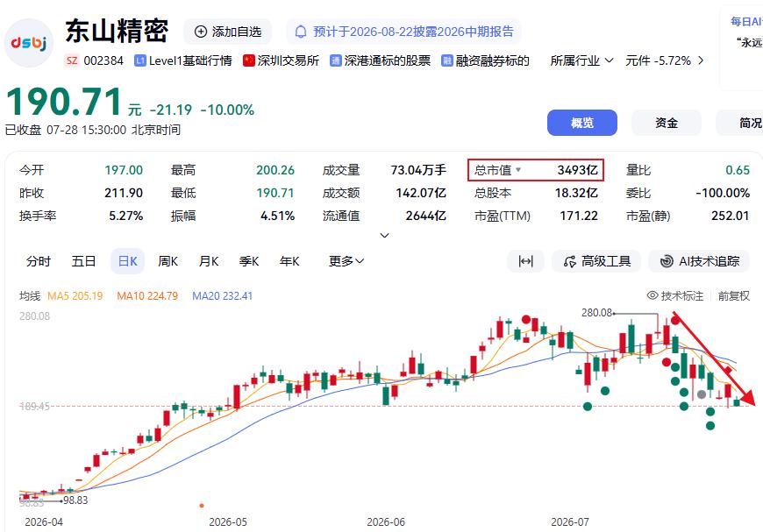Switch to the 概览 tab
The width and height of the screenshot is (763, 532).
(x=582, y=123)
